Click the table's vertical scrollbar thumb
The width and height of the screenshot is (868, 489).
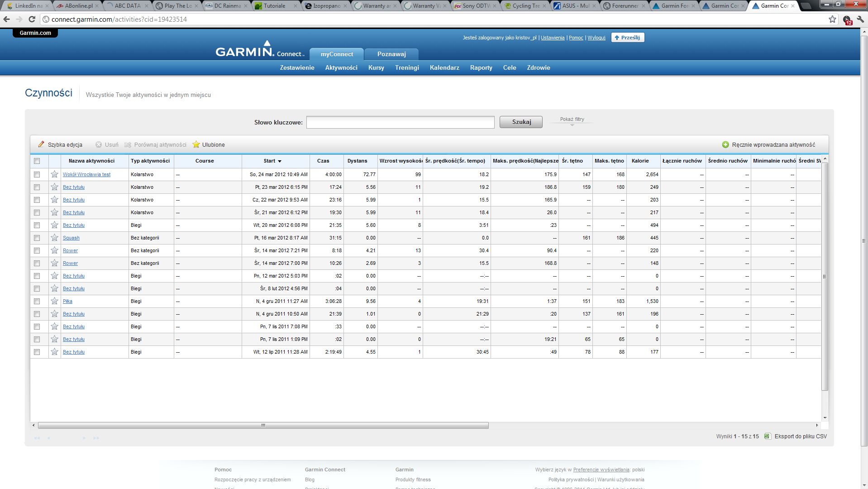tap(825, 276)
